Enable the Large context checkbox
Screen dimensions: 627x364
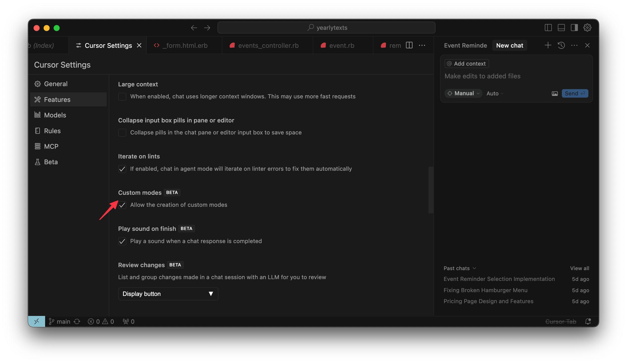point(122,97)
